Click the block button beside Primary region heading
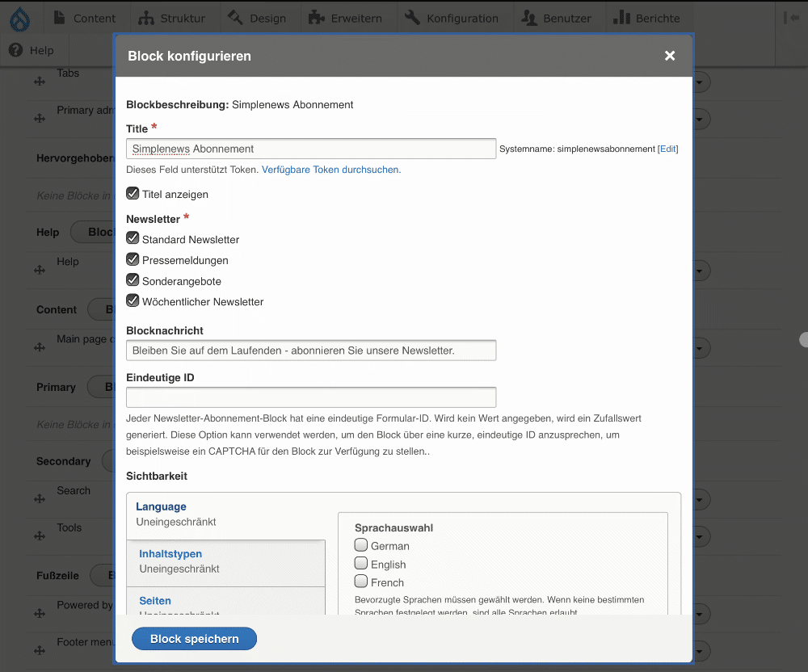The width and height of the screenshot is (808, 672). 101,387
